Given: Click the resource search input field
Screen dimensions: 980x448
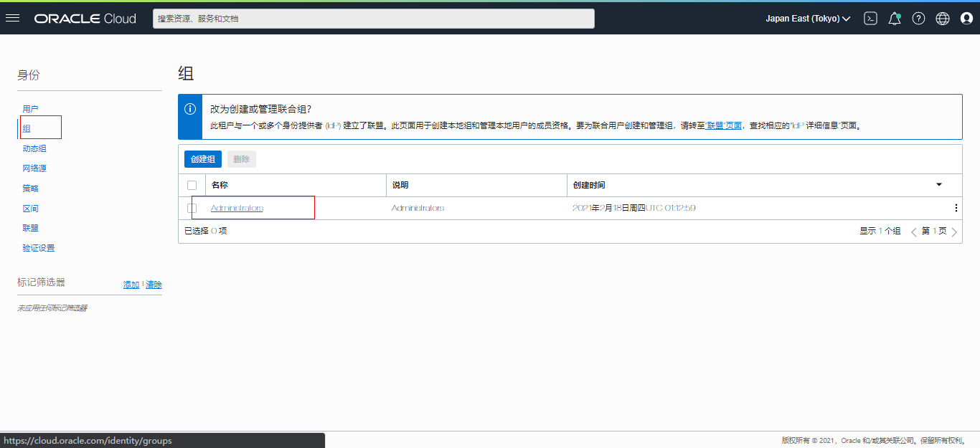Looking at the screenshot, I should coord(373,19).
